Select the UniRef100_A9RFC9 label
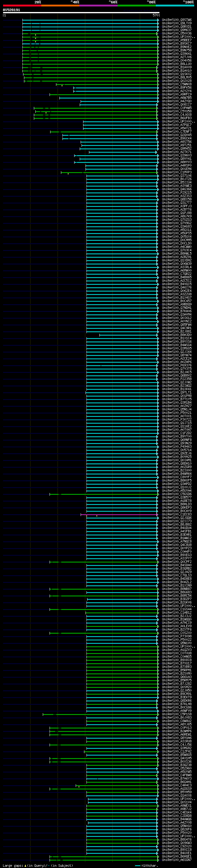 point(177,94)
